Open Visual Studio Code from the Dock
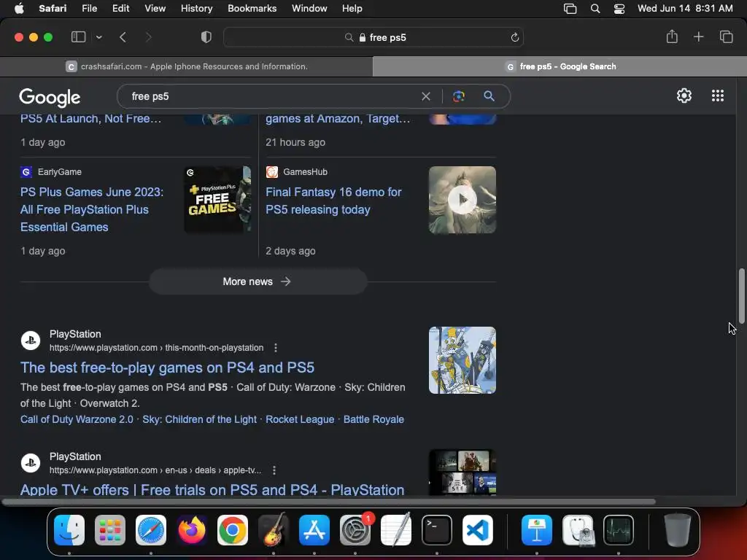 click(478, 530)
